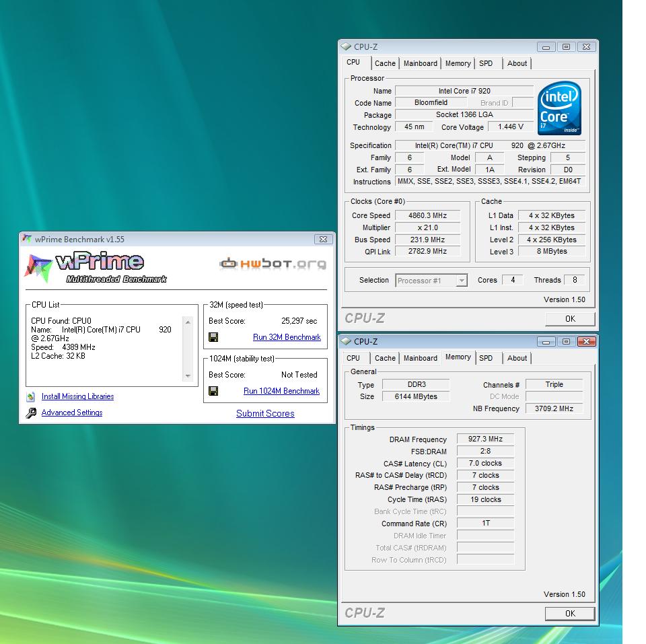646x644 pixels.
Task: Click the QPI Link 2782.9 MHz field
Action: pyautogui.click(x=427, y=251)
